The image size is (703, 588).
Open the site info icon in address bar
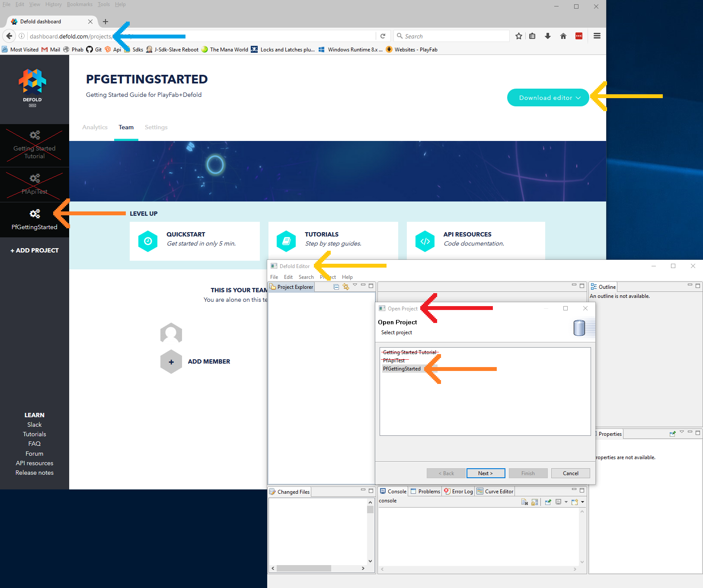[x=22, y=36]
